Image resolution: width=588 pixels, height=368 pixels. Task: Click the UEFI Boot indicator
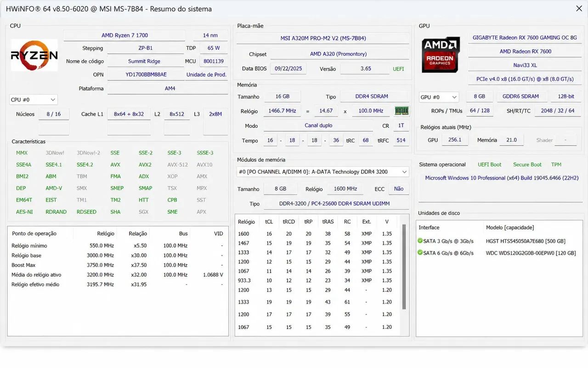[x=489, y=164]
